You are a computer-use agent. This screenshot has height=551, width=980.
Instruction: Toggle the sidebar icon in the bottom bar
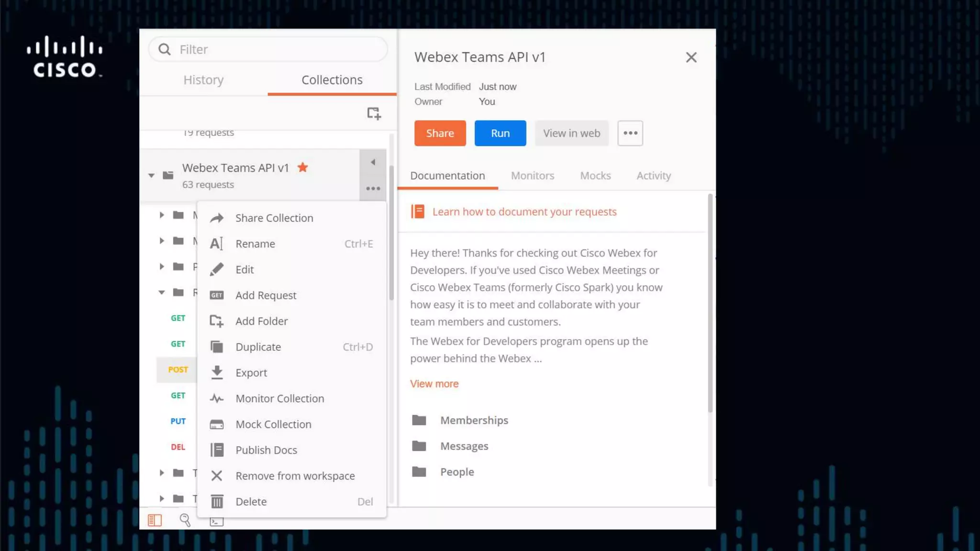(x=155, y=520)
